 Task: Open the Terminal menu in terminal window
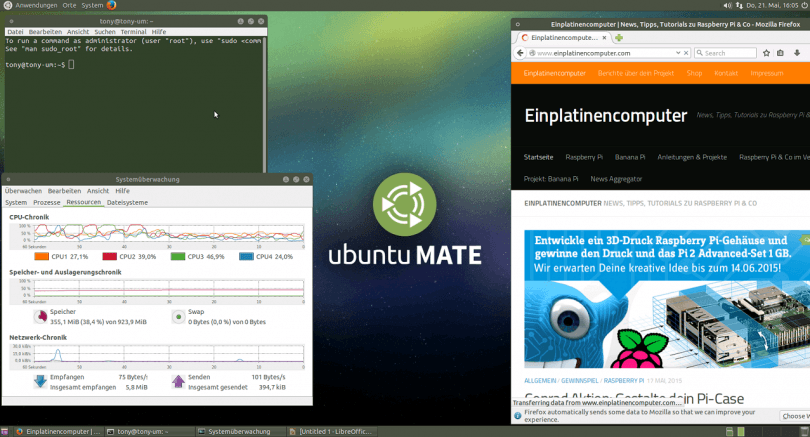coord(134,32)
